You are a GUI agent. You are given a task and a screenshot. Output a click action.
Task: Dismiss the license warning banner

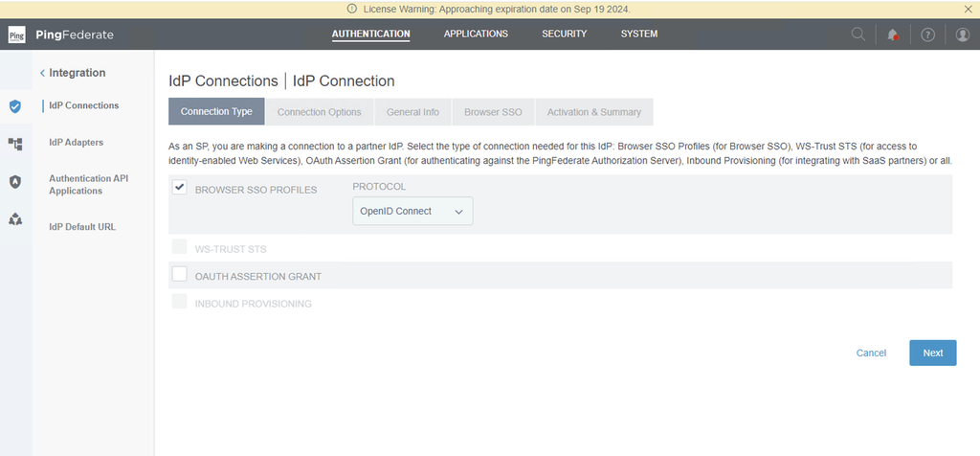(x=969, y=9)
